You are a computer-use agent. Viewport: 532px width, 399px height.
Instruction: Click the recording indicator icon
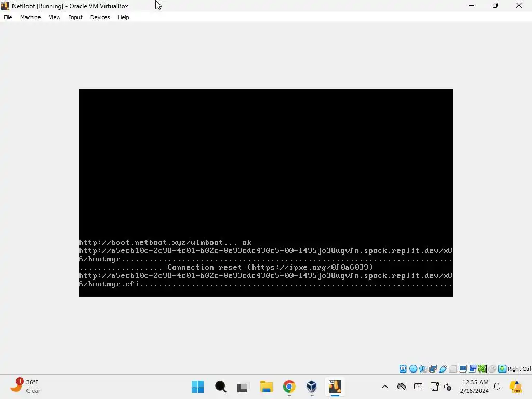coord(472,369)
